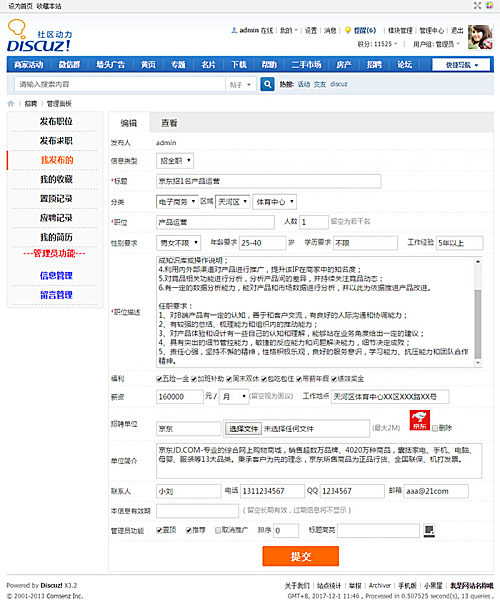Click the blue search magnifier icon
This screenshot has width=500, height=612.
[267, 84]
